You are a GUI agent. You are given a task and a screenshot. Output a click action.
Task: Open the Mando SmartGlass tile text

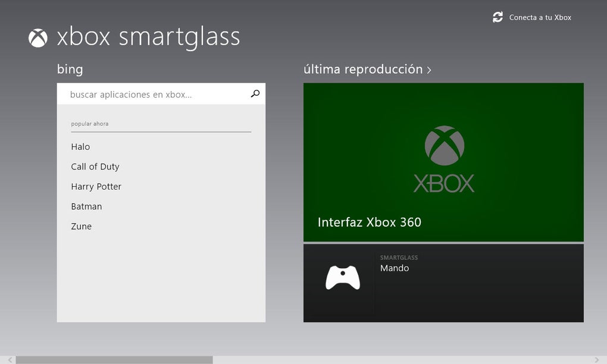395,268
